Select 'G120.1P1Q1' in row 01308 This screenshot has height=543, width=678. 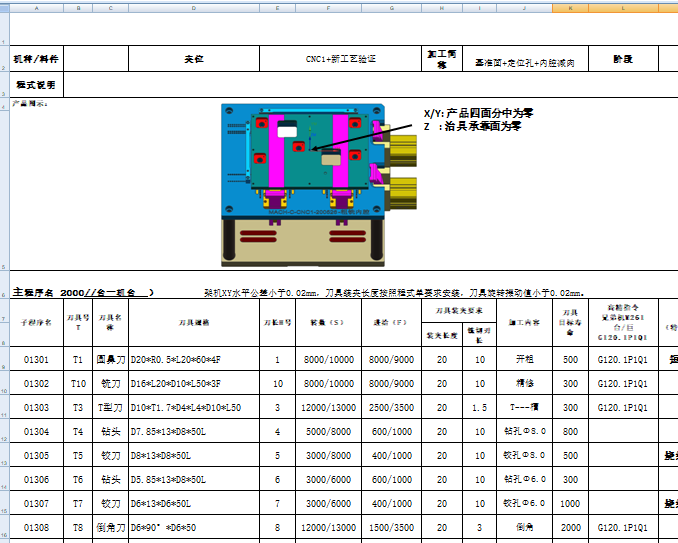[623, 527]
